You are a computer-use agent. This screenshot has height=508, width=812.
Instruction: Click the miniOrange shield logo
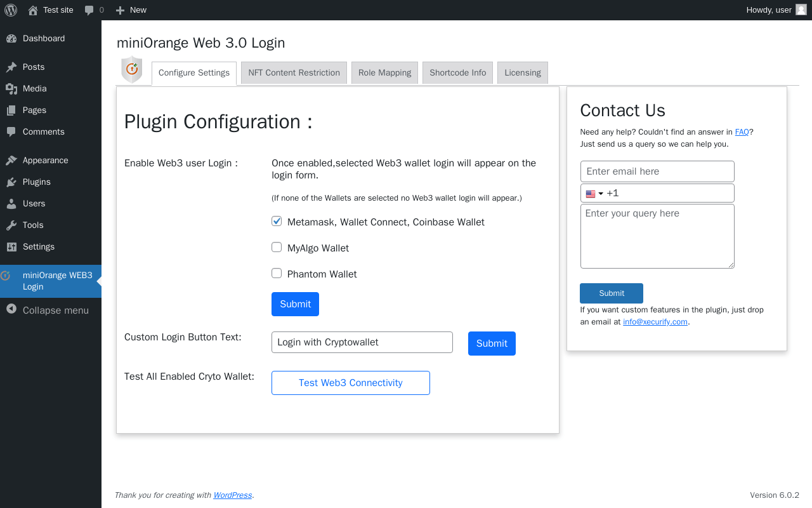[132, 70]
